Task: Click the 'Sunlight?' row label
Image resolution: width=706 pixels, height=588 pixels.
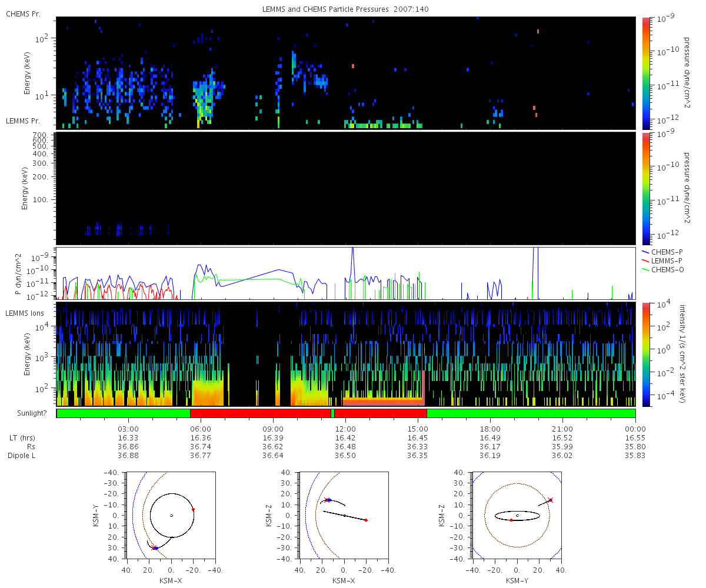Action: pos(31,413)
